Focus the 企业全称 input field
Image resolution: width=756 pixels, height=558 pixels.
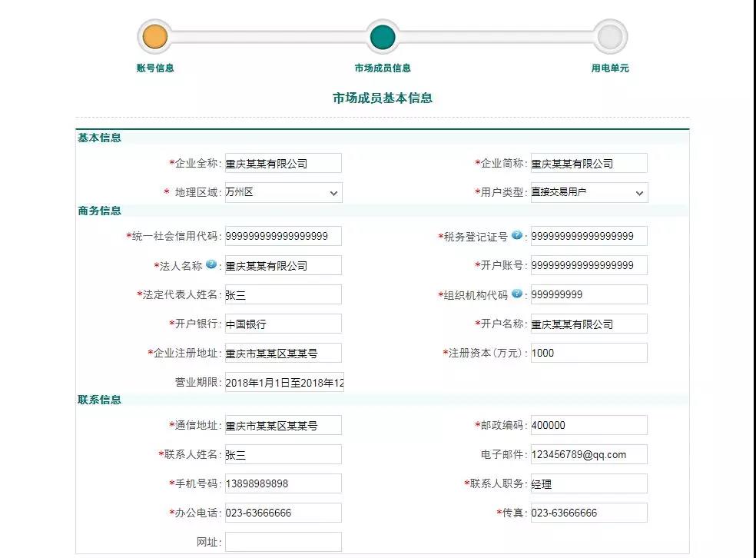pyautogui.click(x=282, y=163)
